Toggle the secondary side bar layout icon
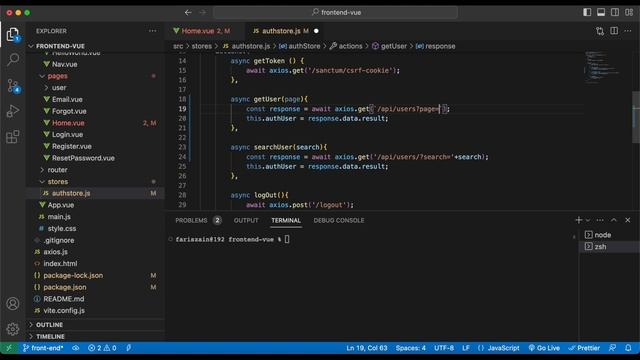 pyautogui.click(x=615, y=12)
